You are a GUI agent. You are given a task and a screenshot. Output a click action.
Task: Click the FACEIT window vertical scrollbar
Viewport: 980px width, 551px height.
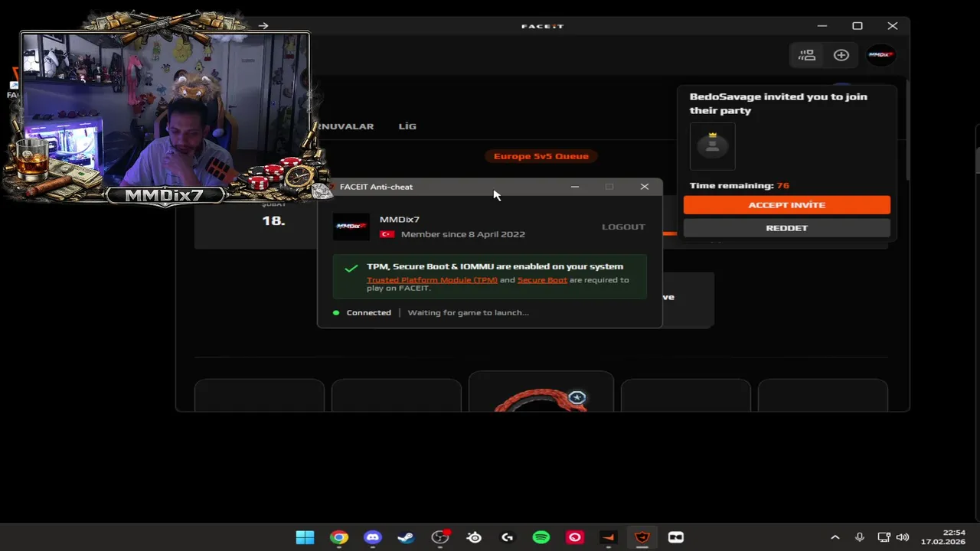(907, 130)
